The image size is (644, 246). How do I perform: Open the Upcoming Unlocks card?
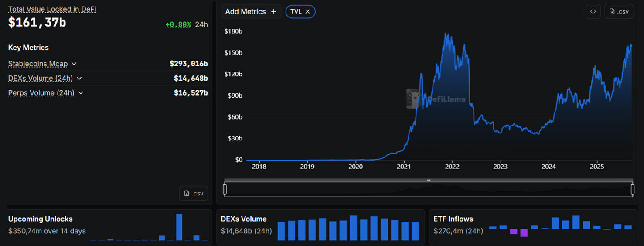click(41, 219)
